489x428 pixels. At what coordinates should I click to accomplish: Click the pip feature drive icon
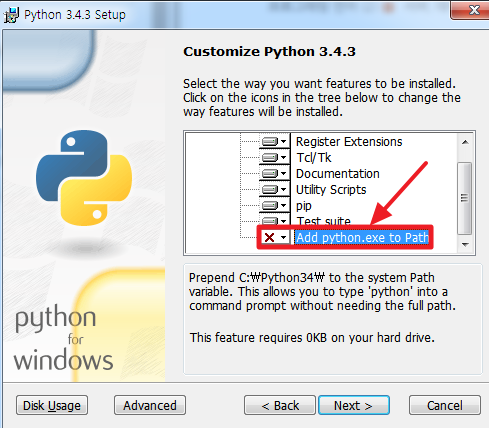coord(270,205)
